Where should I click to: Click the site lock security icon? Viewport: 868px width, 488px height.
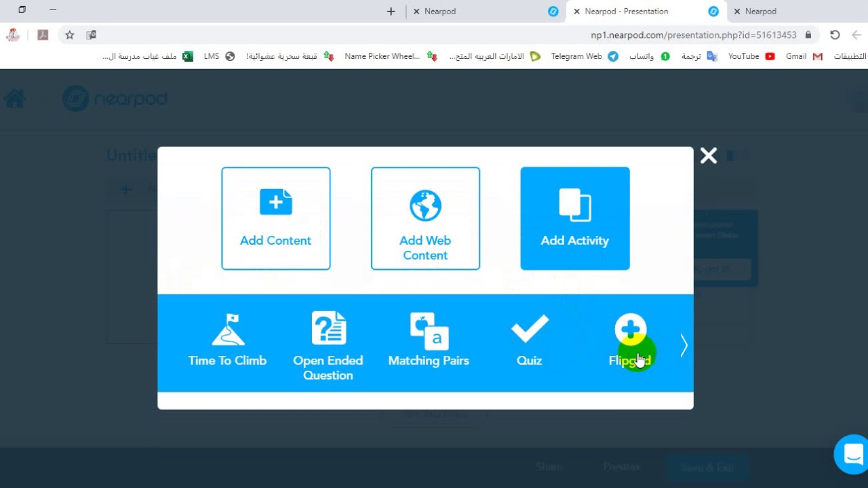pyautogui.click(x=808, y=35)
